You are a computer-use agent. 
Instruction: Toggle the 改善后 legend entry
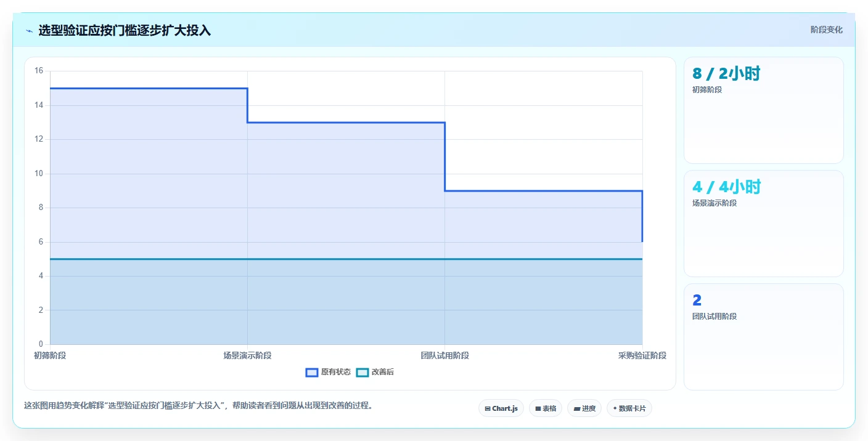click(x=375, y=372)
